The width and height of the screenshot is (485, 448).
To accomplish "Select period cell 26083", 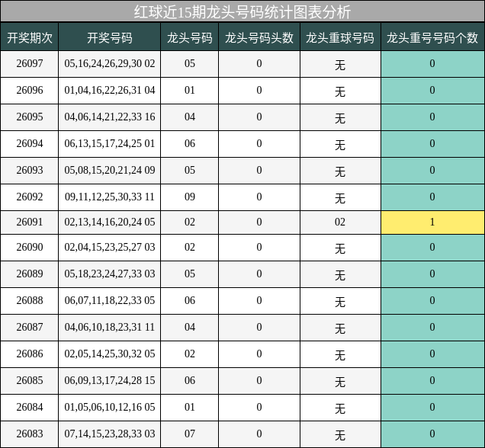I will pyautogui.click(x=30, y=434).
